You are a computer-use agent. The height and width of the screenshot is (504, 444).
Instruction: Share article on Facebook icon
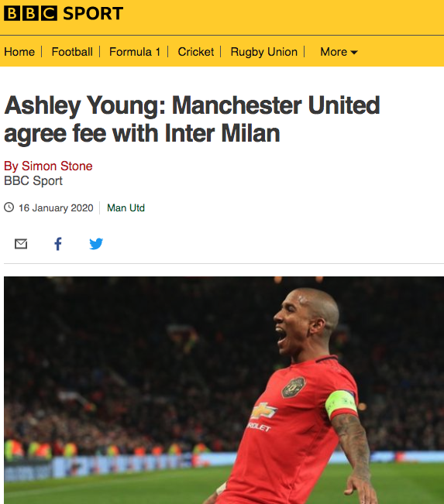coord(58,244)
